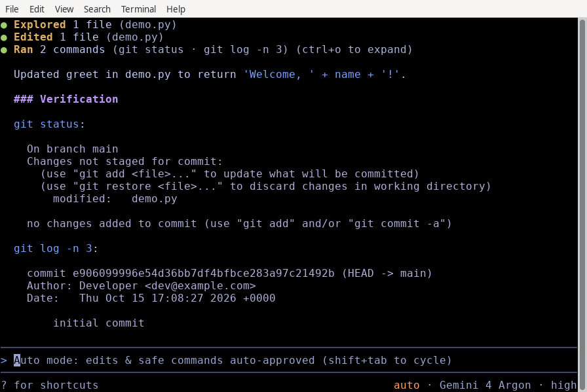Click '### Verification' heading

coord(66,99)
